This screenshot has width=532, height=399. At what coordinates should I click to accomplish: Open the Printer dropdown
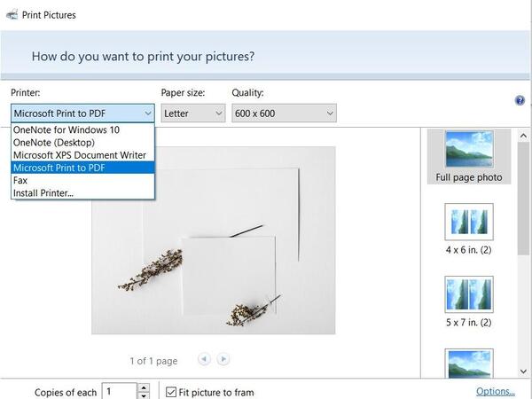82,113
